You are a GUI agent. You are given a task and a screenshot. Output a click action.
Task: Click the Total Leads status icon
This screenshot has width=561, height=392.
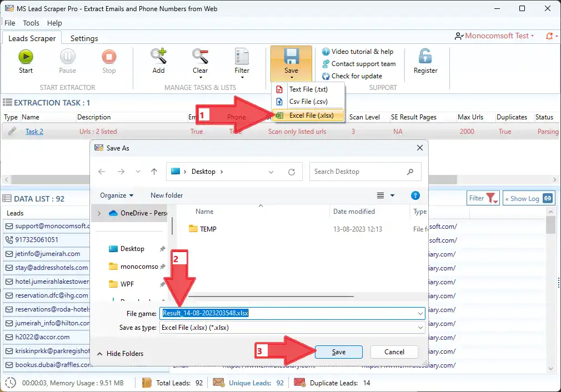(147, 383)
